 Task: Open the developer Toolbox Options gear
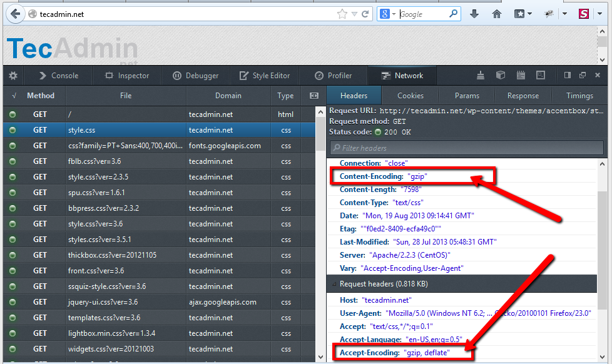[13, 76]
